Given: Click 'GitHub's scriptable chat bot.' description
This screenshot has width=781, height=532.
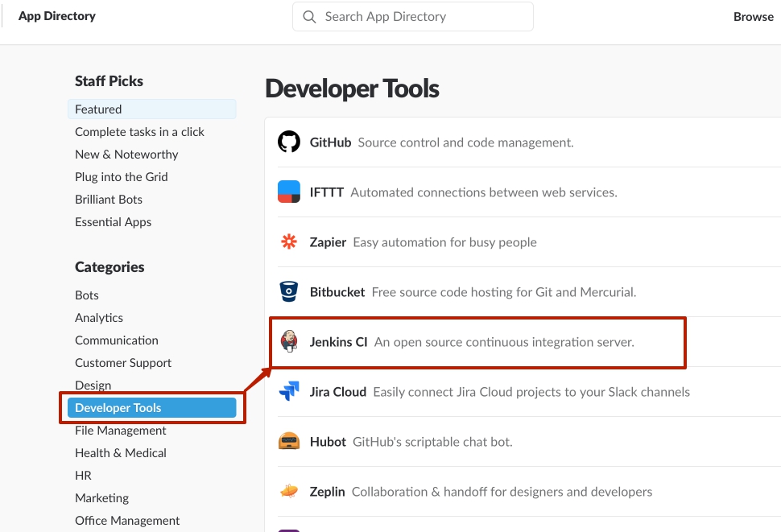Looking at the screenshot, I should (x=432, y=442).
